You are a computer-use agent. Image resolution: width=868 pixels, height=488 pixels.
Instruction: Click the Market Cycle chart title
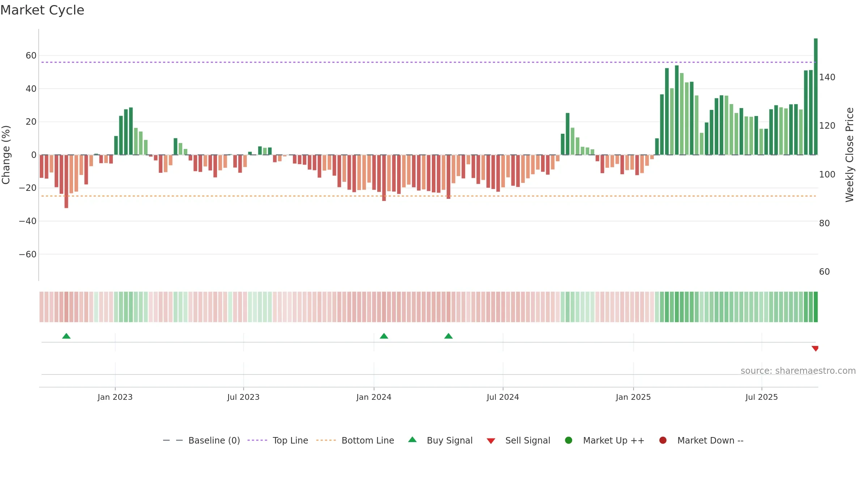click(x=42, y=10)
